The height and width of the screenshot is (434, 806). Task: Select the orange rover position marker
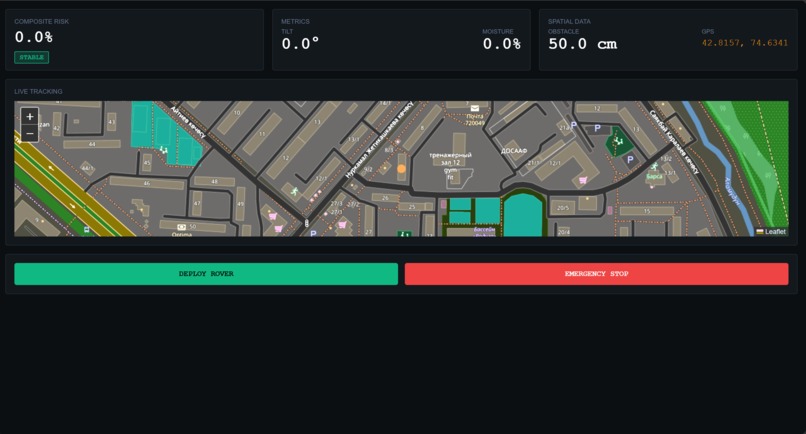tap(401, 169)
